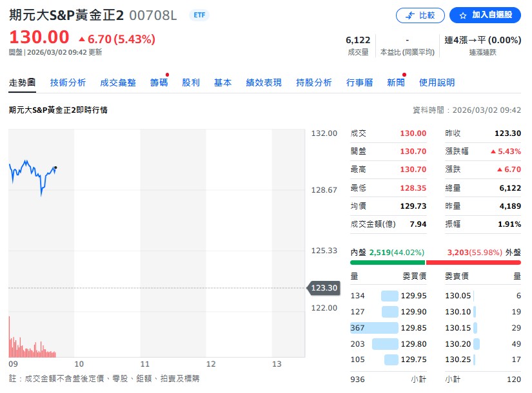The image size is (532, 393).
Task: View the 基本 tab
Action: pyautogui.click(x=222, y=82)
